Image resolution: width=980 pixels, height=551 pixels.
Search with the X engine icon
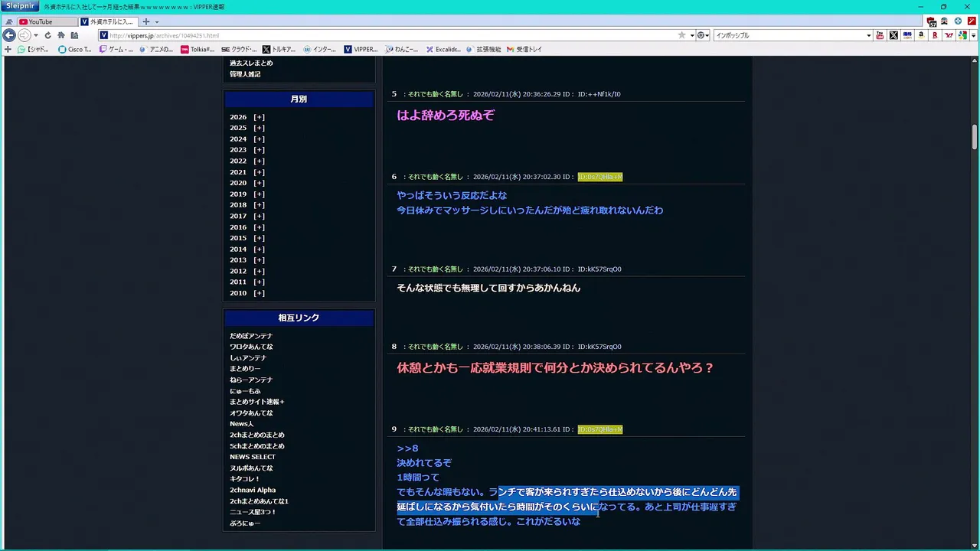coord(893,35)
